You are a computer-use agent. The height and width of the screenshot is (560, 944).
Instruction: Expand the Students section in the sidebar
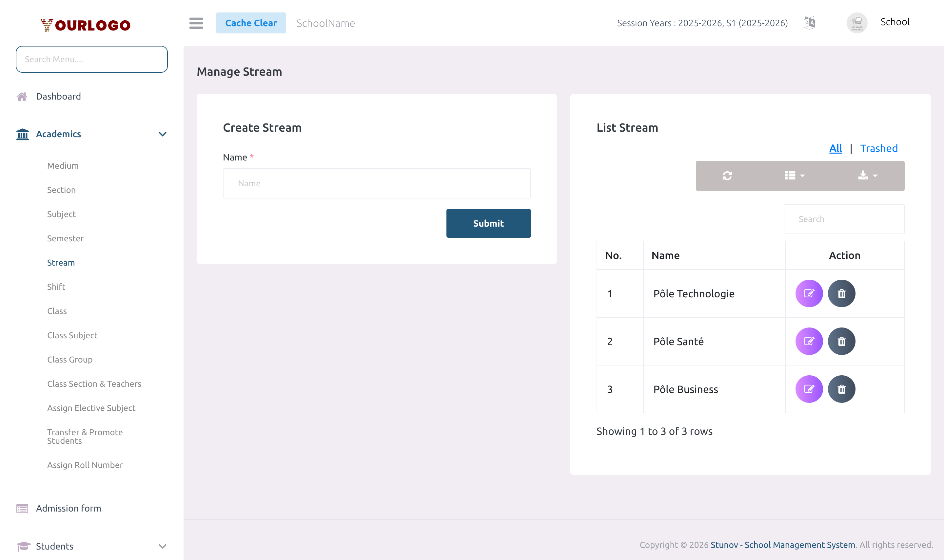click(x=163, y=546)
